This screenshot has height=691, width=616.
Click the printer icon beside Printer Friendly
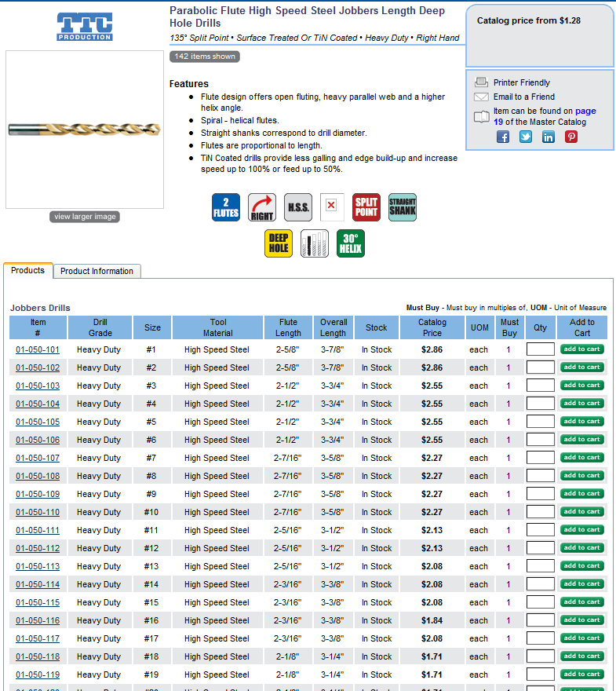pyautogui.click(x=481, y=82)
